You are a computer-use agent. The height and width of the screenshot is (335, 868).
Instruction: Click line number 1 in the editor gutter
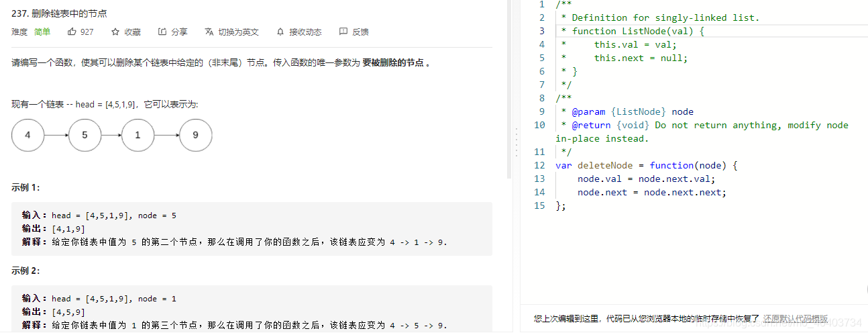tap(542, 4)
